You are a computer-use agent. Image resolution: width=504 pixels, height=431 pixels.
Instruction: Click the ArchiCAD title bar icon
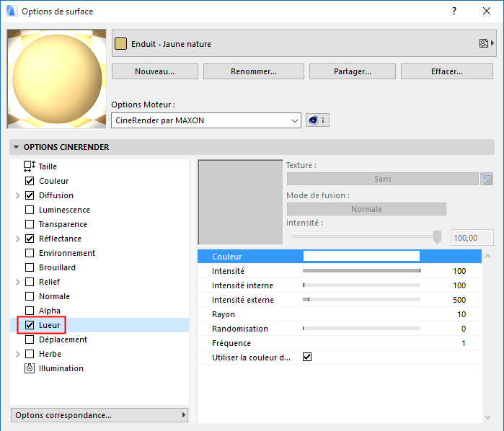click(12, 11)
